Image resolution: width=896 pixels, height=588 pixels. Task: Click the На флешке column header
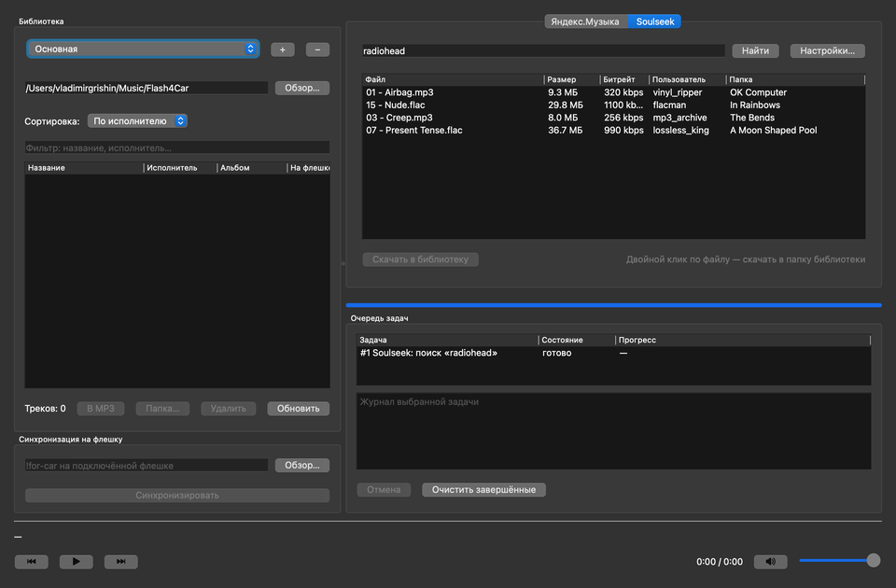pos(309,168)
